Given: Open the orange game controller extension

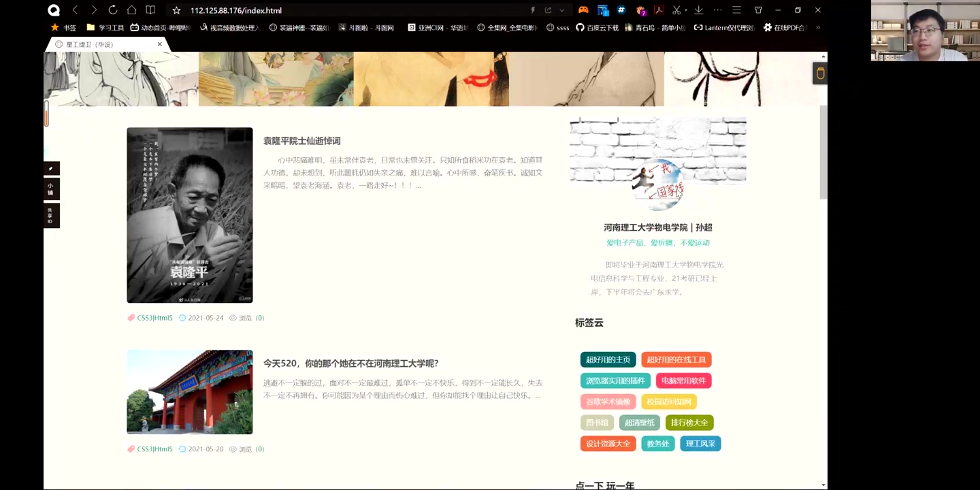Looking at the screenshot, I should pyautogui.click(x=583, y=10).
